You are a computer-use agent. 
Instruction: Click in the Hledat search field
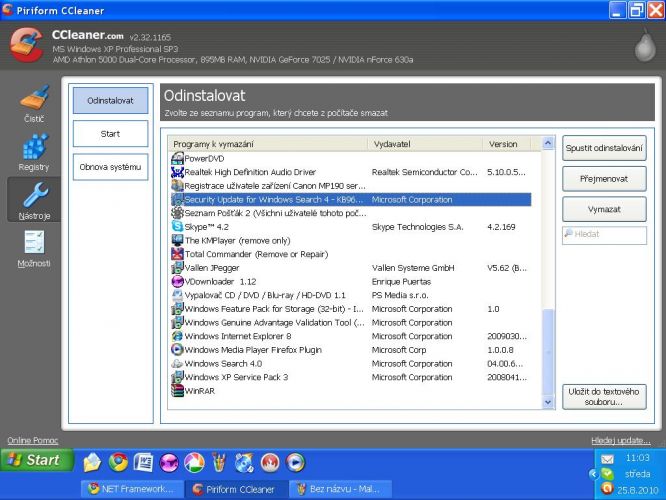coord(604,235)
